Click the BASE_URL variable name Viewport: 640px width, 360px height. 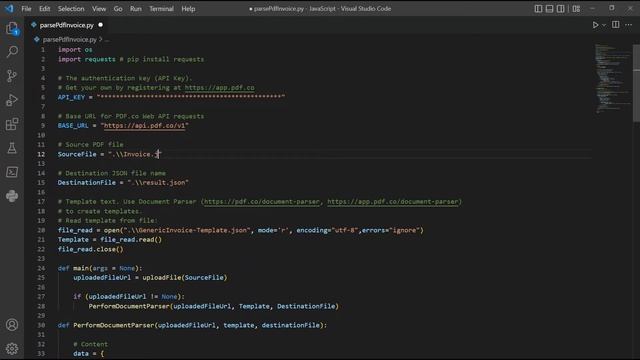[73, 126]
